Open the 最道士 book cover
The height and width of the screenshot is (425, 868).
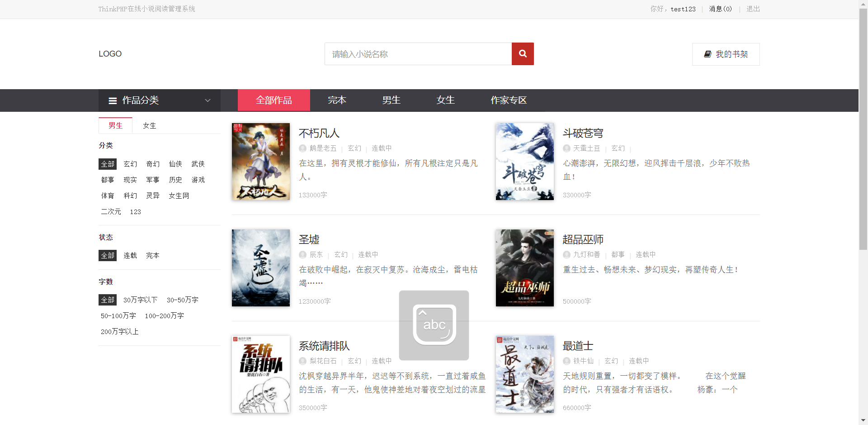(x=525, y=374)
